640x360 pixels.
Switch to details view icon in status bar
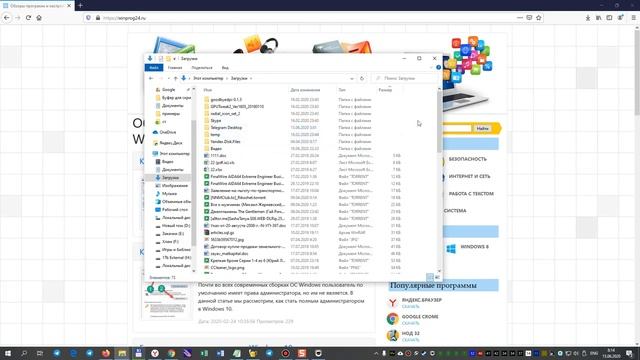(x=430, y=277)
